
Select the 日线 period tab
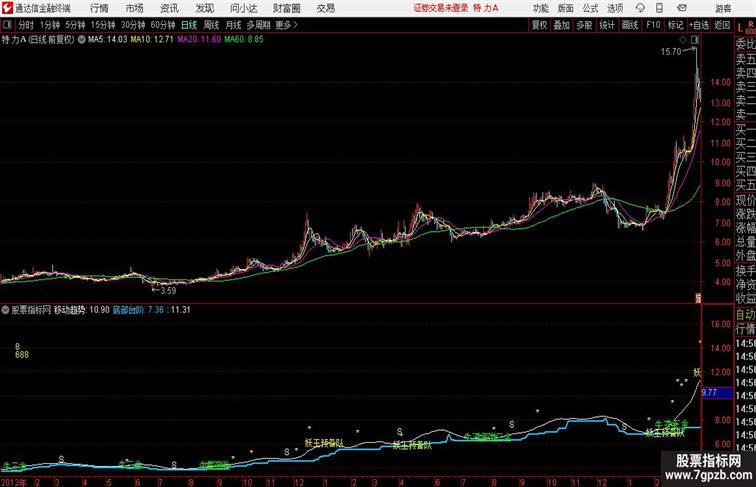[x=189, y=25]
